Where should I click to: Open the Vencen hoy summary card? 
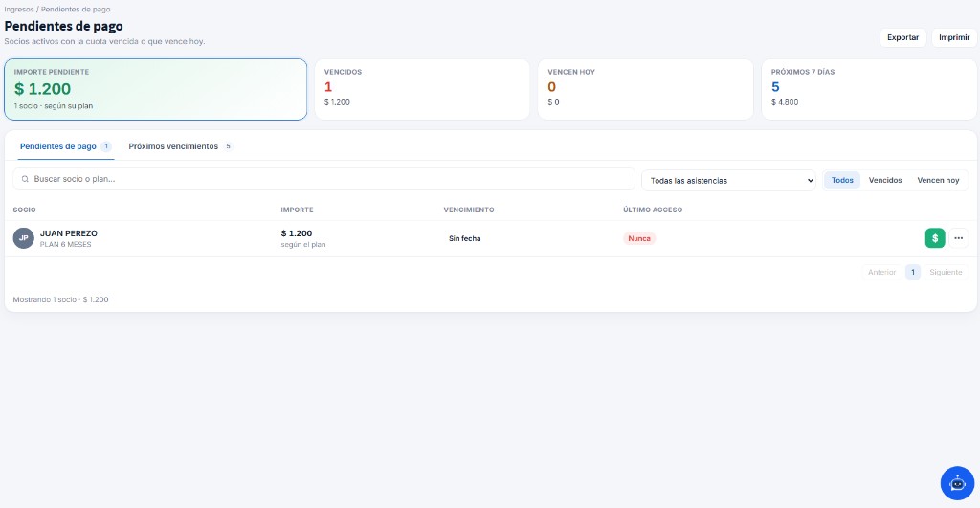(x=646, y=89)
